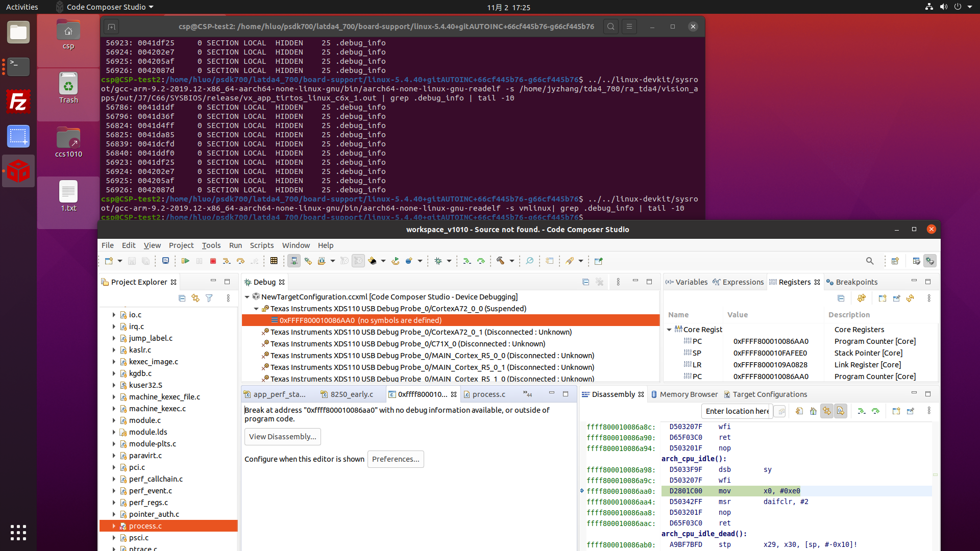This screenshot has height=551, width=980.
Task: Click the magnifier search icon in CCS toolbar
Action: pos(870,261)
